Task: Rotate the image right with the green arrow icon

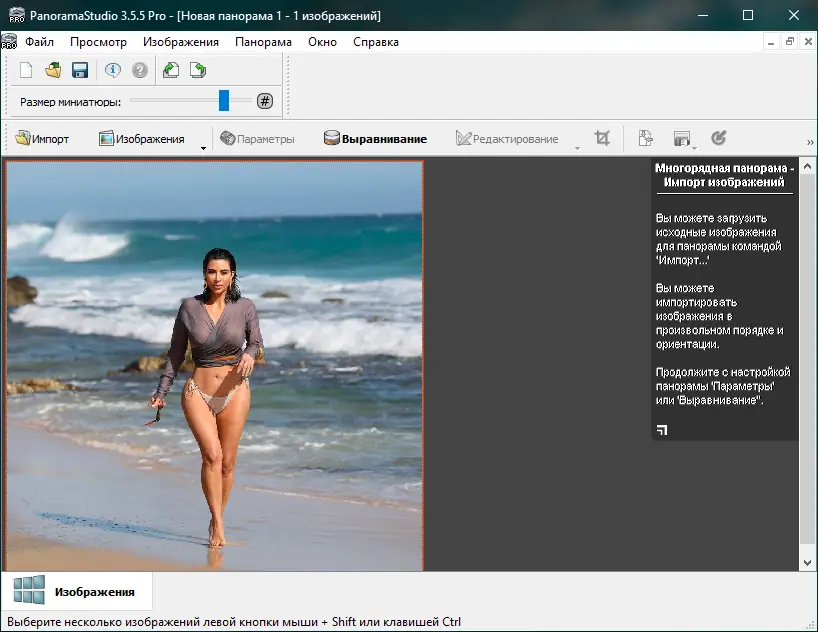Action: [198, 70]
